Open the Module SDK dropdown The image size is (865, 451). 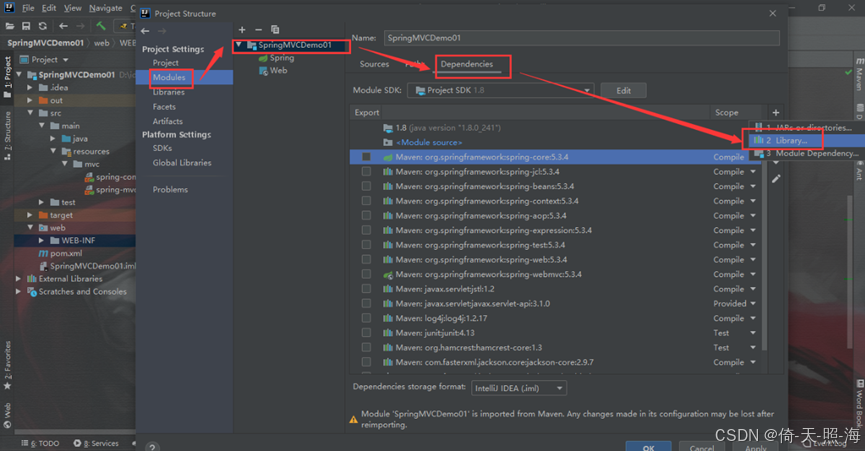pyautogui.click(x=501, y=90)
